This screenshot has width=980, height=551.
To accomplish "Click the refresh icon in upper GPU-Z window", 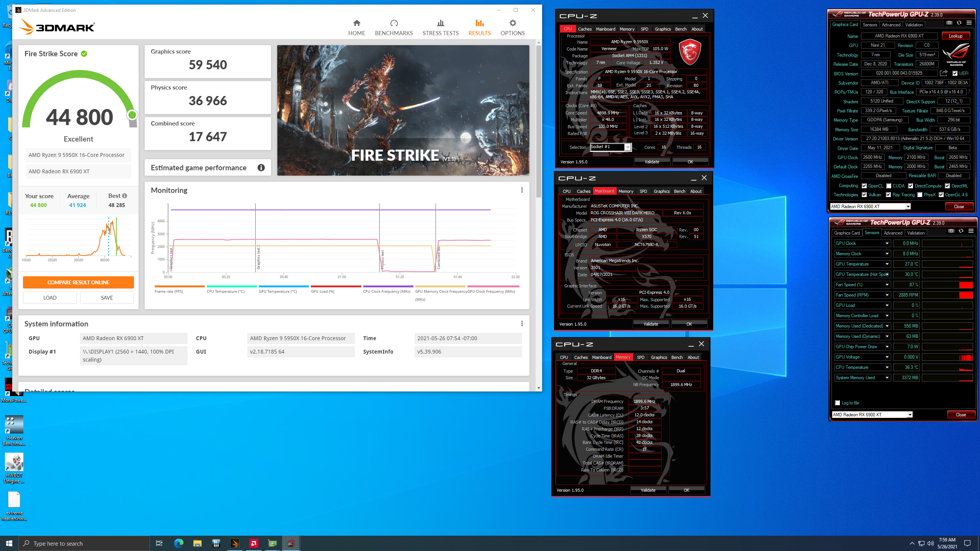I will (959, 23).
